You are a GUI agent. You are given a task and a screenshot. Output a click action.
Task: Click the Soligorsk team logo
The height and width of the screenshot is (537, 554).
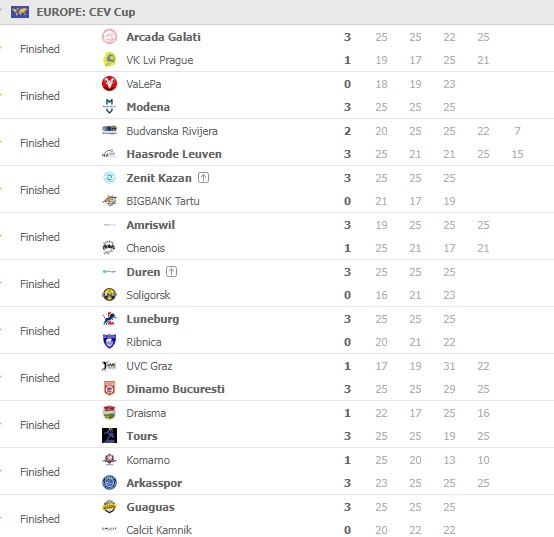click(109, 295)
